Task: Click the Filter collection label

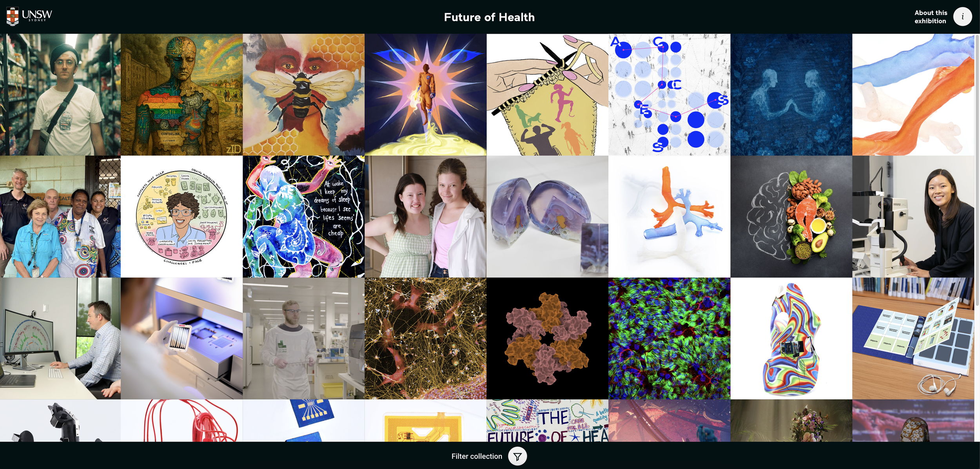Action: pyautogui.click(x=476, y=456)
